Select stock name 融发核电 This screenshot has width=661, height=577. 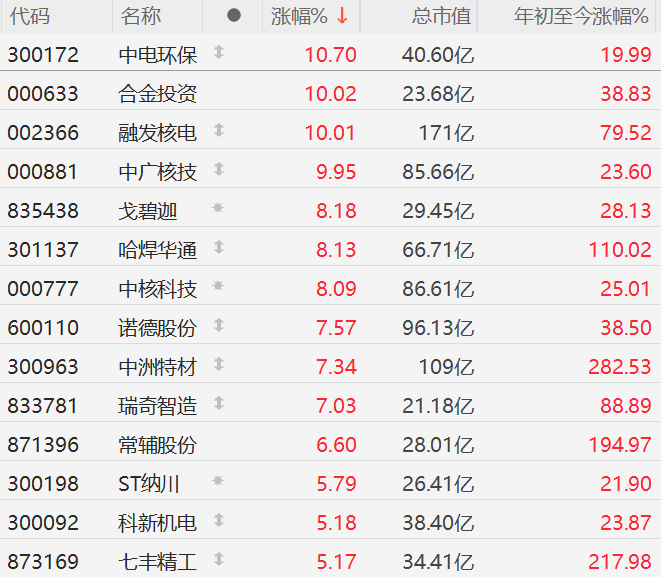coord(158,133)
